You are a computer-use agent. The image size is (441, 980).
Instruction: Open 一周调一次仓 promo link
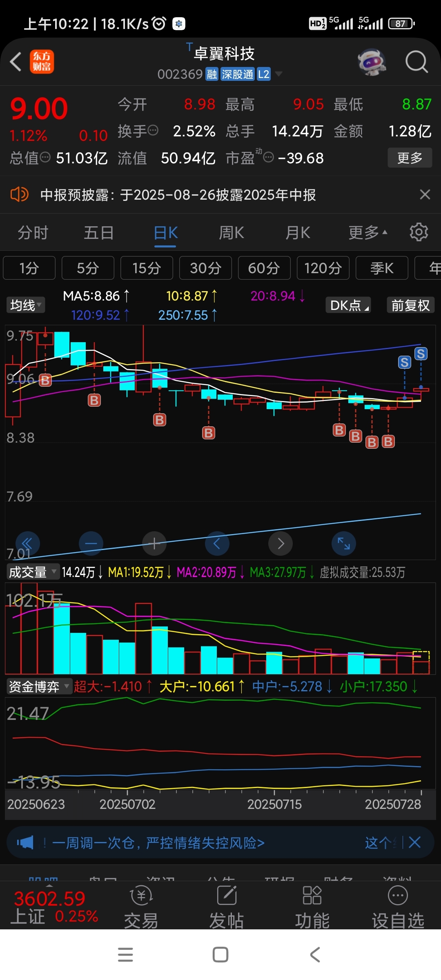[158, 843]
